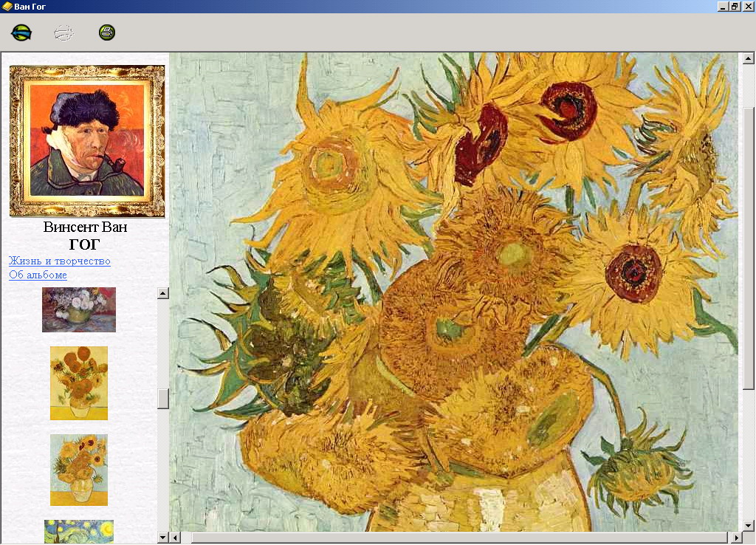This screenshot has height=545, width=756.
Task: Click the thumbnail list scrollbar thumb
Action: click(163, 398)
